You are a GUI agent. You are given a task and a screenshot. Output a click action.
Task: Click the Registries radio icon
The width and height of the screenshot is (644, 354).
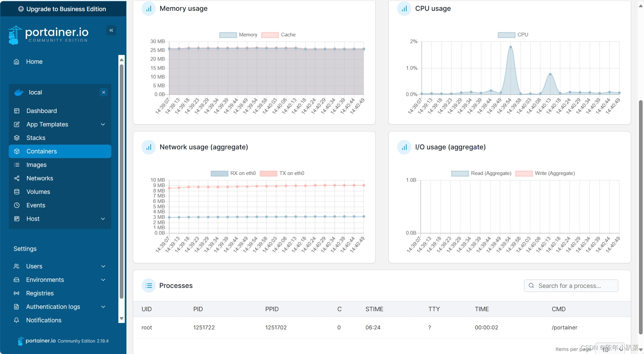[17, 293]
